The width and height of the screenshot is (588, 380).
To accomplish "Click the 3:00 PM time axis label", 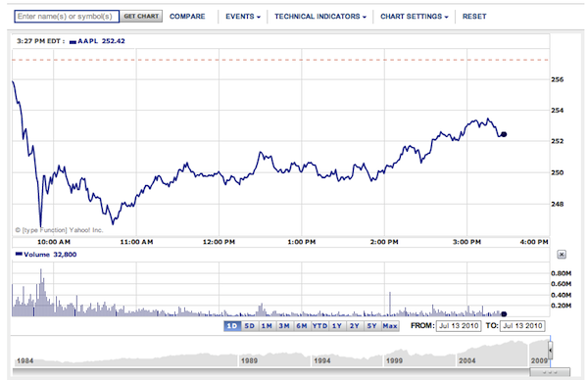I will (466, 242).
